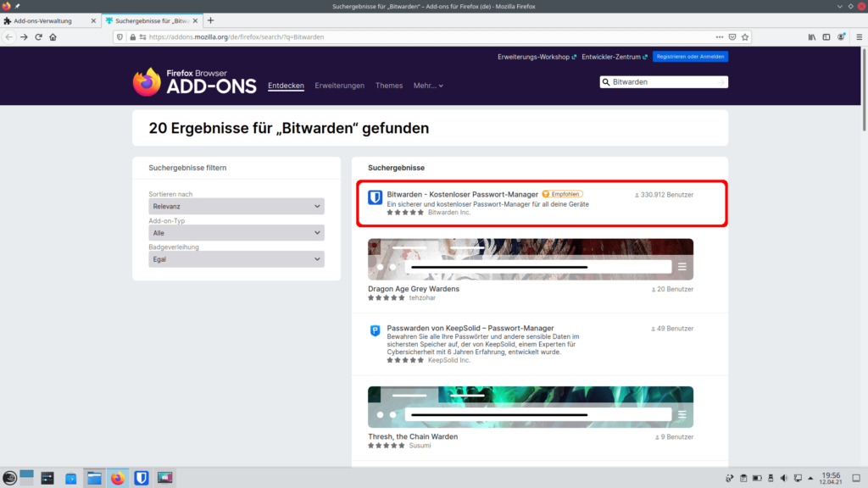Image resolution: width=868 pixels, height=488 pixels.
Task: Open Bitwarden – Kostenloser Passwort-Manager result
Action: (x=462, y=194)
